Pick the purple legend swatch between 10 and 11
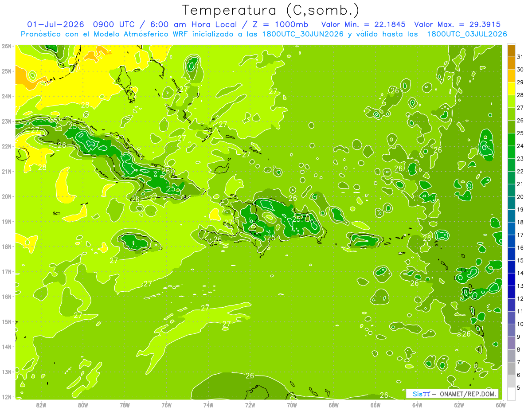 point(511,317)
